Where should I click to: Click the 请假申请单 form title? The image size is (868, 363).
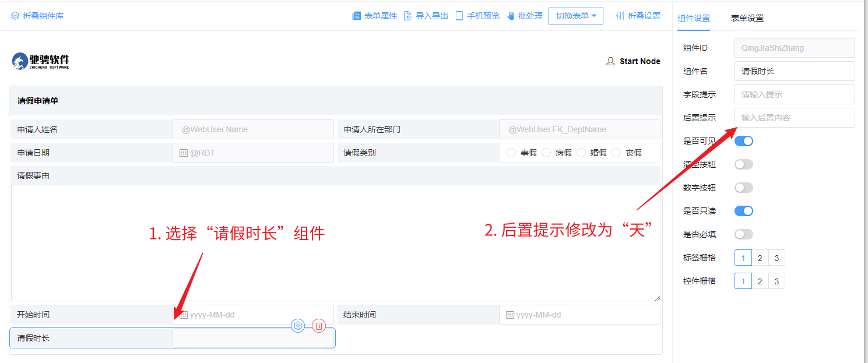[x=38, y=101]
